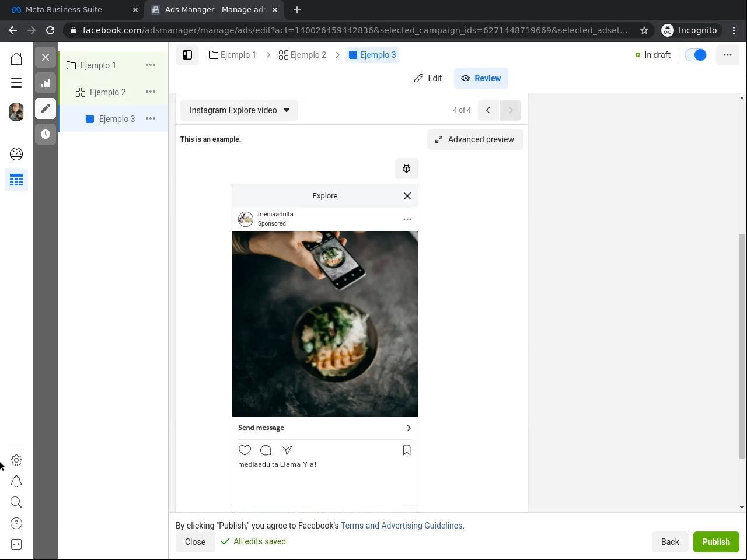Open a new browser tab
The width and height of the screenshot is (747, 560).
tap(297, 10)
